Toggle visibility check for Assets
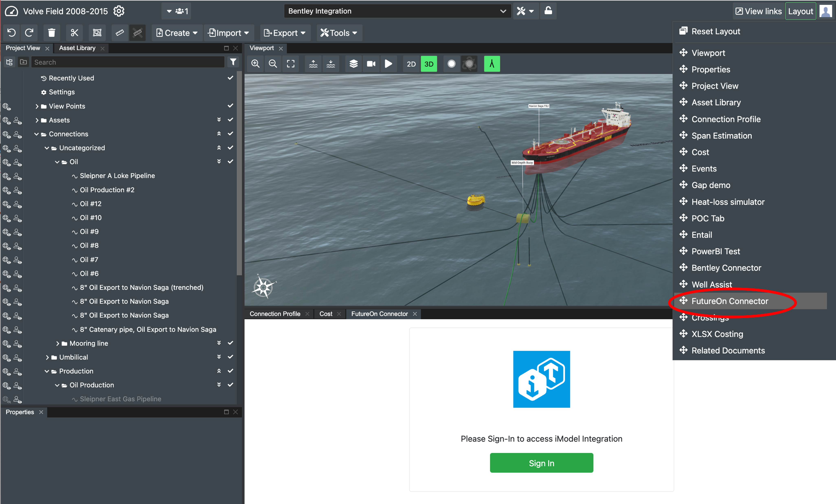Screen dimensions: 836x504 click(230, 120)
